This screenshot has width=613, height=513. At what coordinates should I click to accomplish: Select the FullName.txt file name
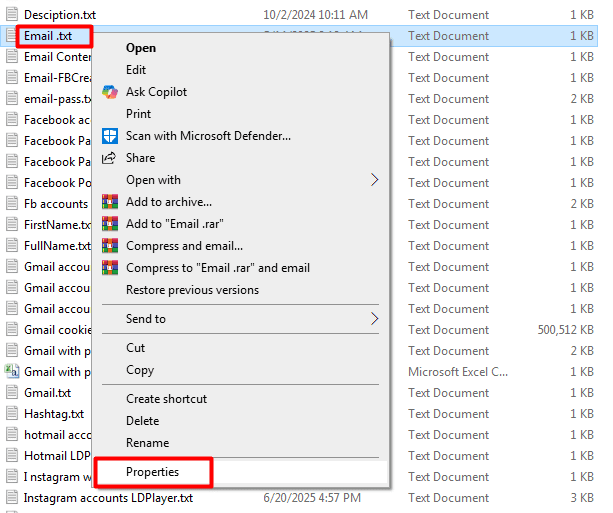pyautogui.click(x=57, y=246)
